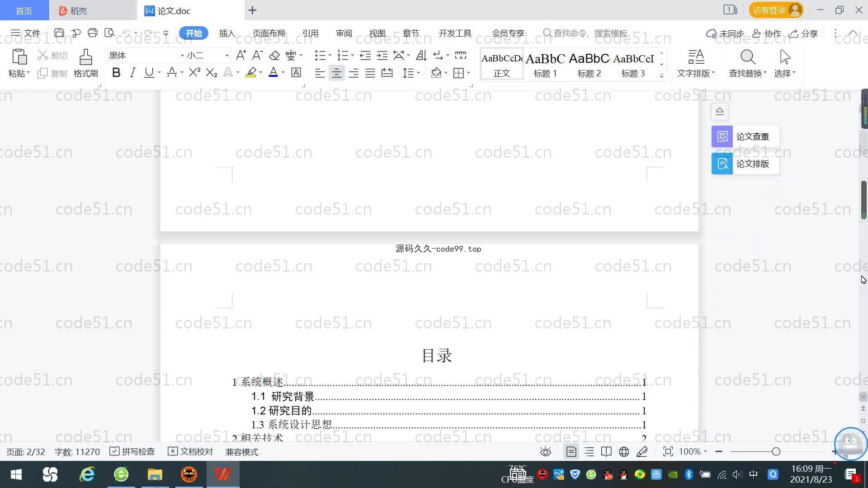Switch to reading layout view icon

606,451
